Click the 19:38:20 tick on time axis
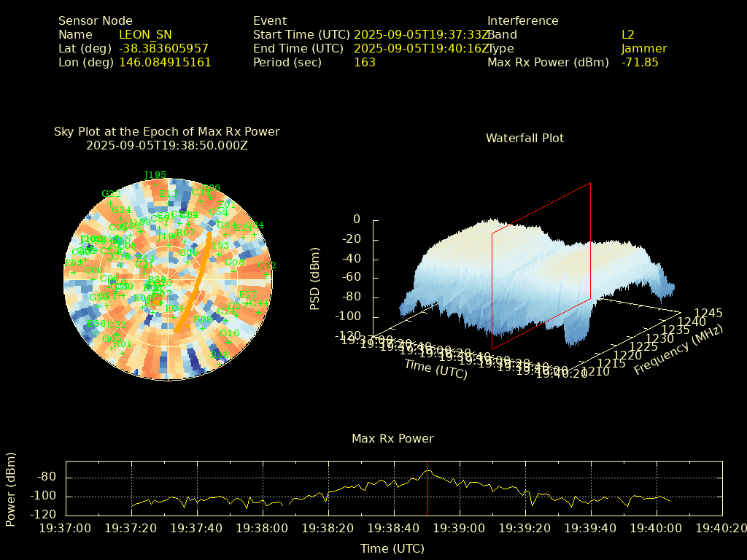This screenshot has width=747, height=560. pyautogui.click(x=328, y=528)
